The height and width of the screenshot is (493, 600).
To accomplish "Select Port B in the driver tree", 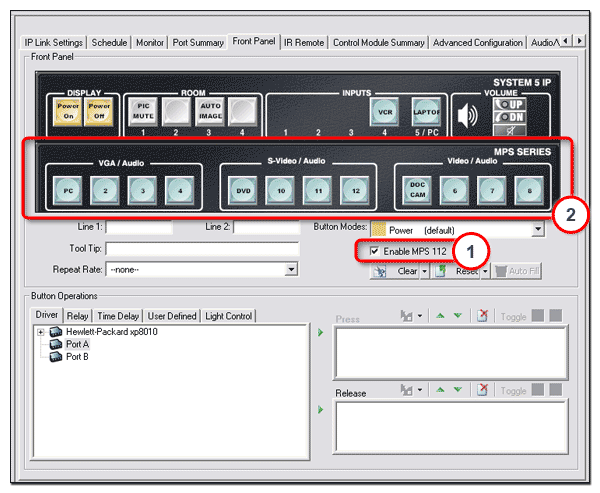I will pyautogui.click(x=76, y=356).
